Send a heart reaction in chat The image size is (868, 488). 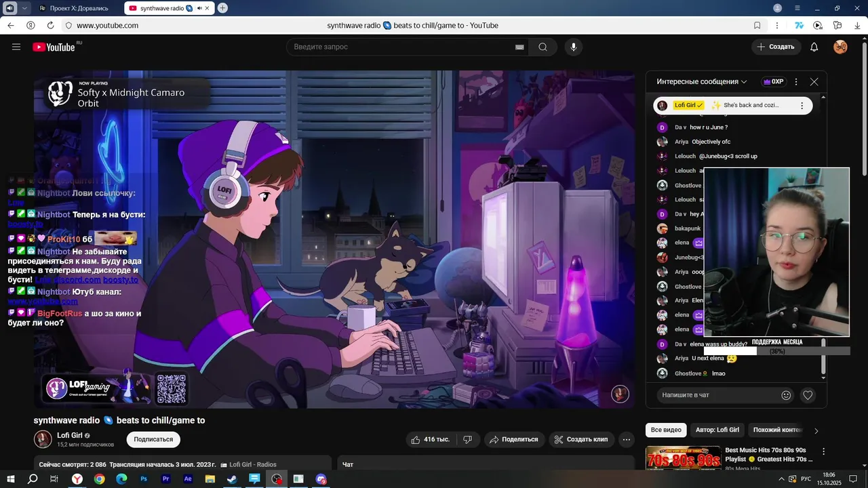808,395
